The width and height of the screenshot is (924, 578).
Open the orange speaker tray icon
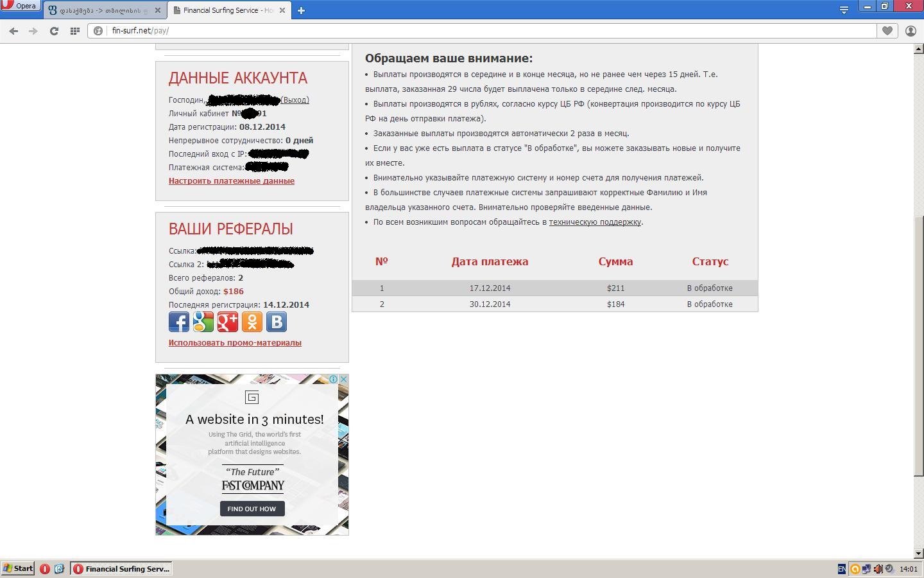[878, 569]
